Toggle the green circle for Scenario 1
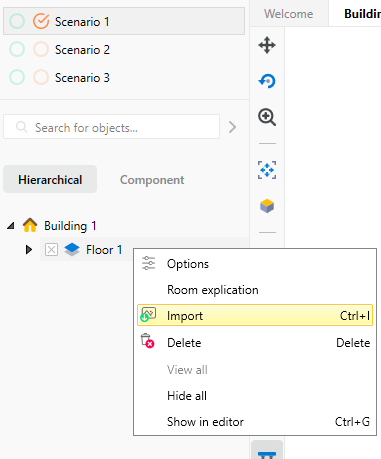The image size is (381, 459). [x=17, y=21]
